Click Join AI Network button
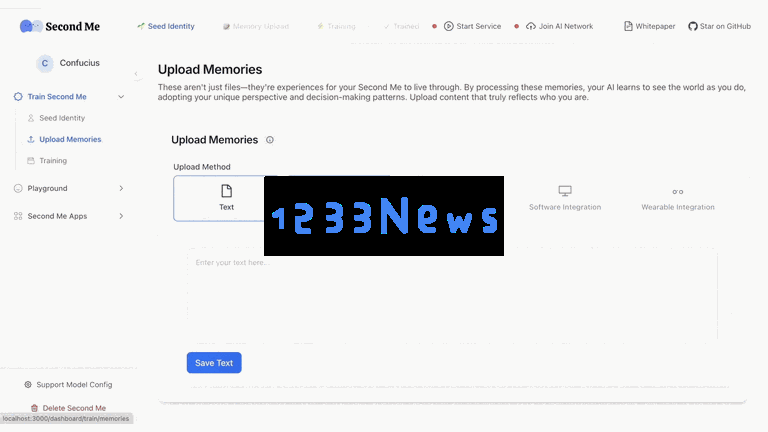The height and width of the screenshot is (432, 768). tap(559, 26)
